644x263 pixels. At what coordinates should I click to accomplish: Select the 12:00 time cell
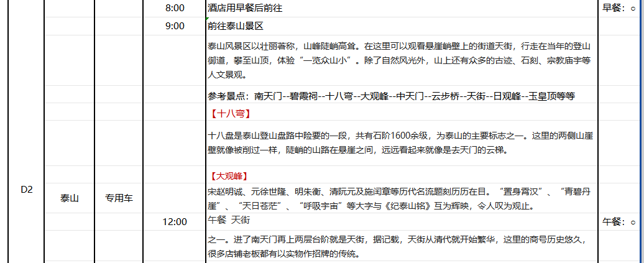click(x=175, y=221)
